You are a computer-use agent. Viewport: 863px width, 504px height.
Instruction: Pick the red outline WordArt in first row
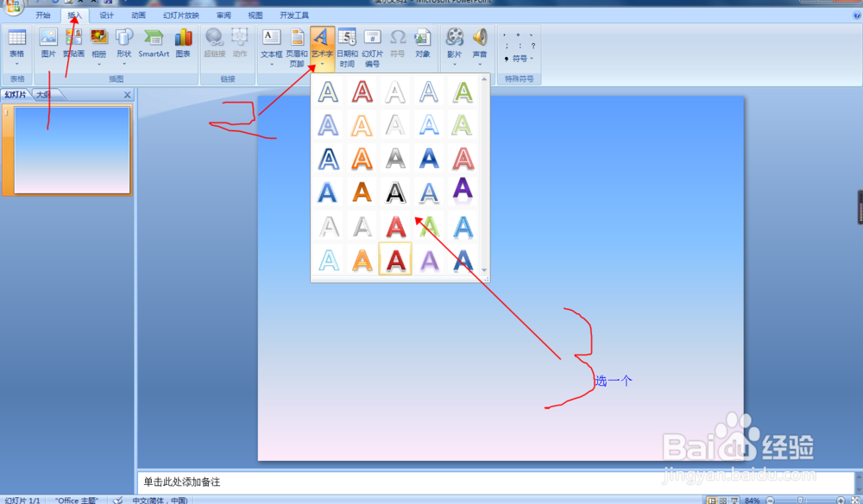click(362, 91)
